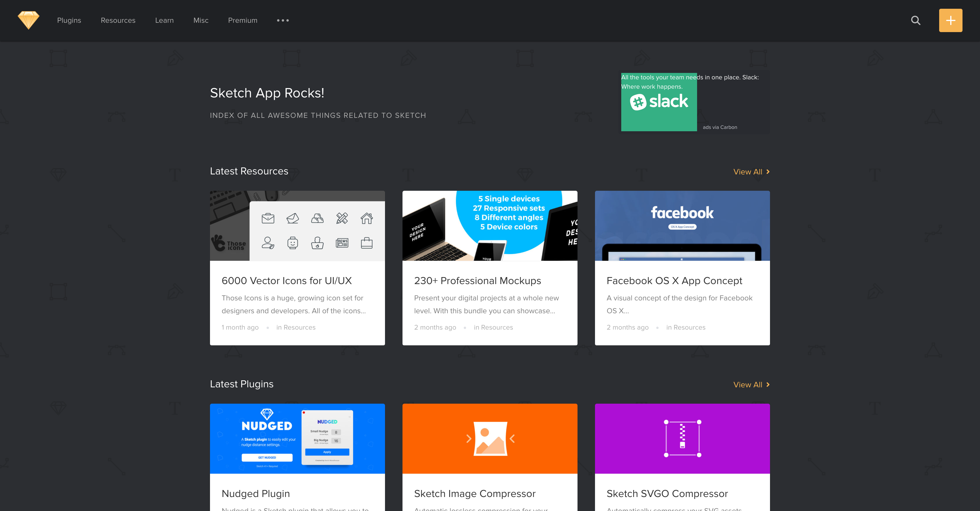Open the Learn menu
This screenshot has height=511, width=980.
164,20
